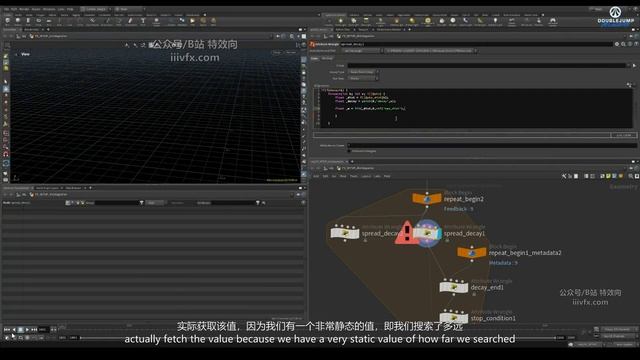Click the stop_condition1 node name
Screen dimensions: 640x360
tap(493, 318)
